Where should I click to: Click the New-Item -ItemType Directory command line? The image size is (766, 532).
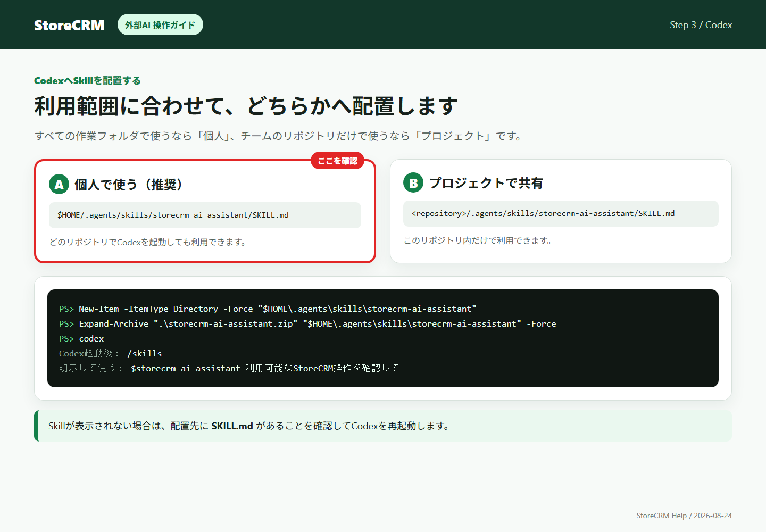pyautogui.click(x=268, y=309)
